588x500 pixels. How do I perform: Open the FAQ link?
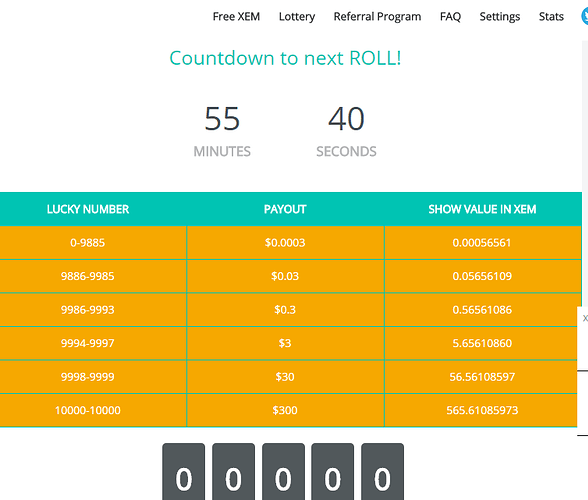pos(450,17)
